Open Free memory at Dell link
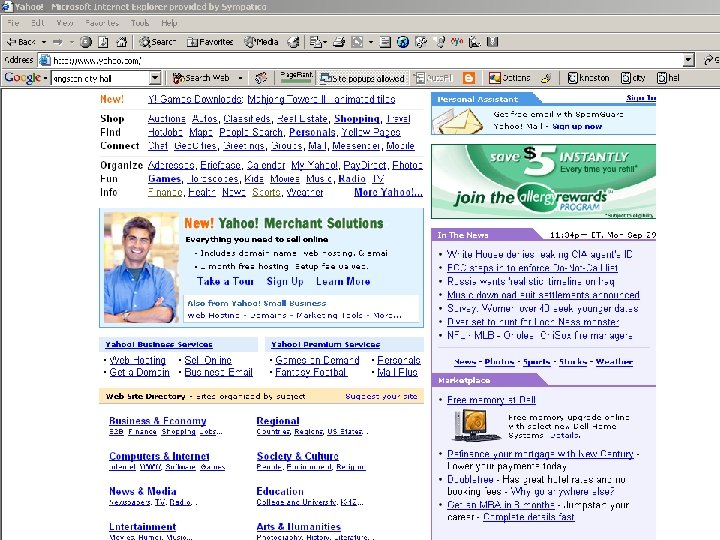The image size is (720, 540). point(491,400)
